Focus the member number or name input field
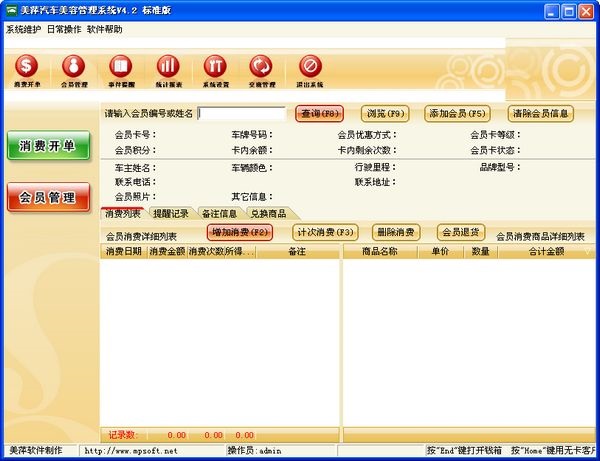This screenshot has height=461, width=600. pos(241,114)
